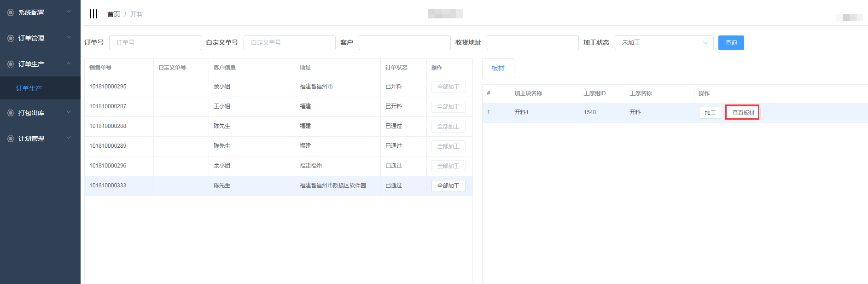This screenshot has height=284, width=868.
Task: Switch to the 板材 tab
Action: point(498,68)
